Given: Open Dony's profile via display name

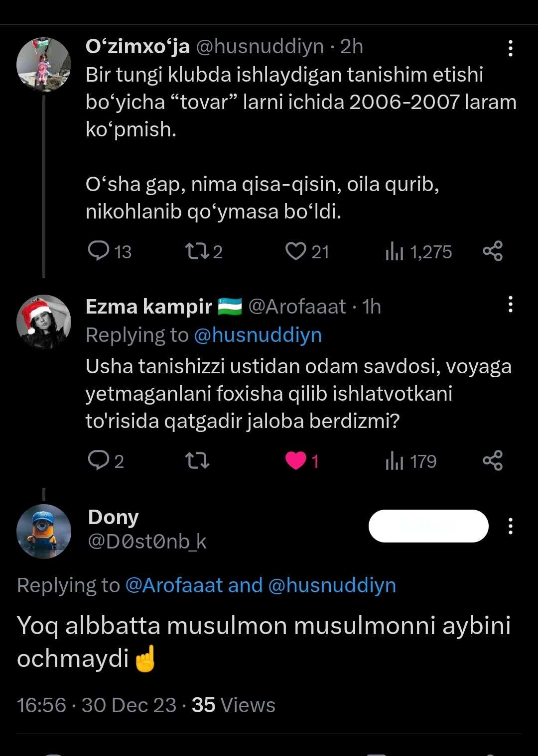Looking at the screenshot, I should 113,517.
